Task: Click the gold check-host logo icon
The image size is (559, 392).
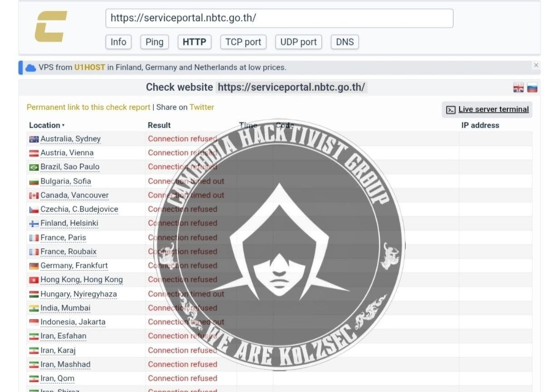Action: (51, 27)
